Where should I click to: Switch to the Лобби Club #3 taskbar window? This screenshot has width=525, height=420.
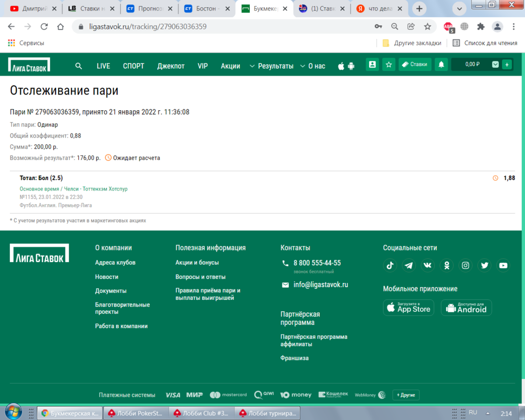coord(201,413)
